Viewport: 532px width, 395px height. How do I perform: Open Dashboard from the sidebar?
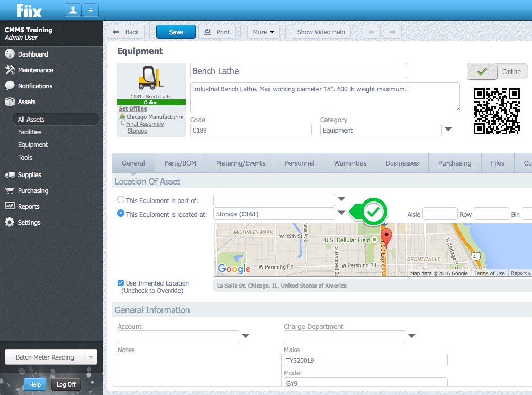pos(33,54)
